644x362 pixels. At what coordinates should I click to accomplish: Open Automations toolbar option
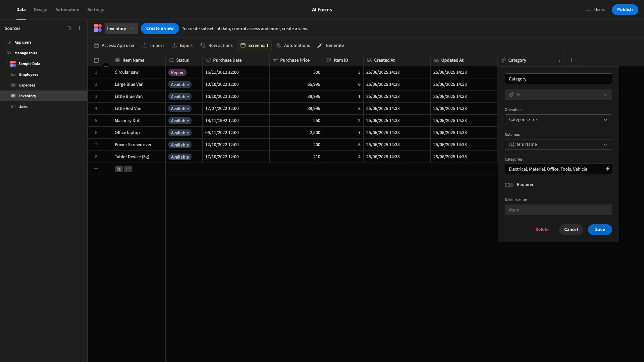pyautogui.click(x=293, y=46)
